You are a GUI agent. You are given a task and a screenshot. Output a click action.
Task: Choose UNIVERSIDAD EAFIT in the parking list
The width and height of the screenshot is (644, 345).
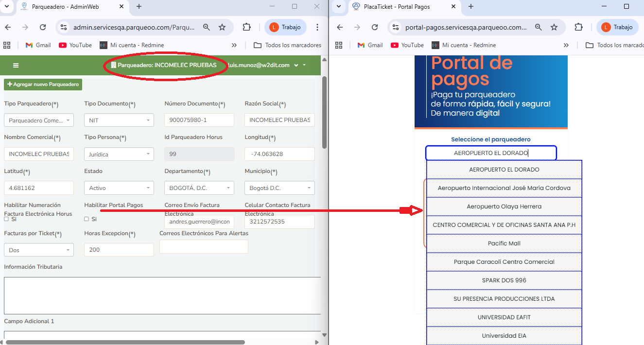tap(504, 317)
